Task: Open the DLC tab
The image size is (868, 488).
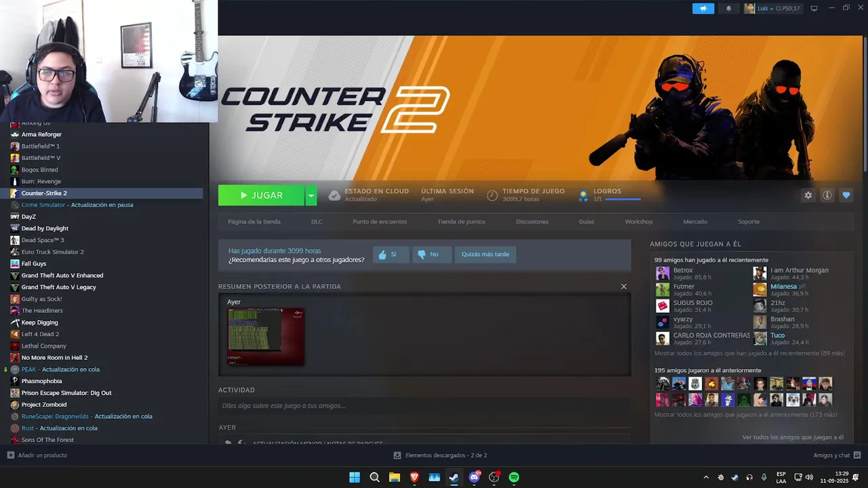Action: click(x=317, y=222)
